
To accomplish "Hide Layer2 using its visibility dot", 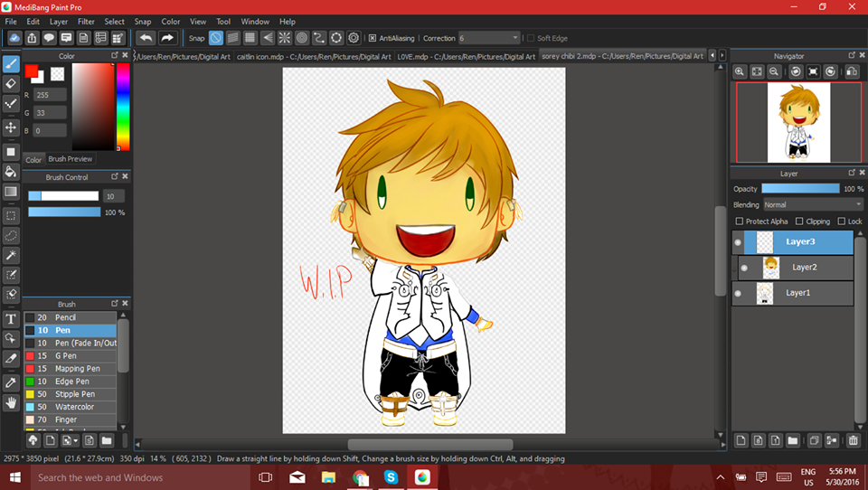I will point(744,268).
